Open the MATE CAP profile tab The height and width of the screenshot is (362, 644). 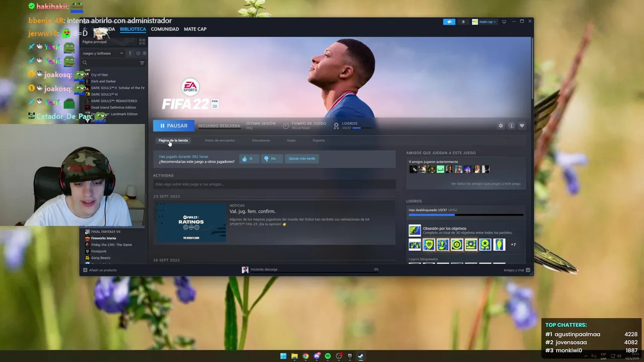pos(195,29)
